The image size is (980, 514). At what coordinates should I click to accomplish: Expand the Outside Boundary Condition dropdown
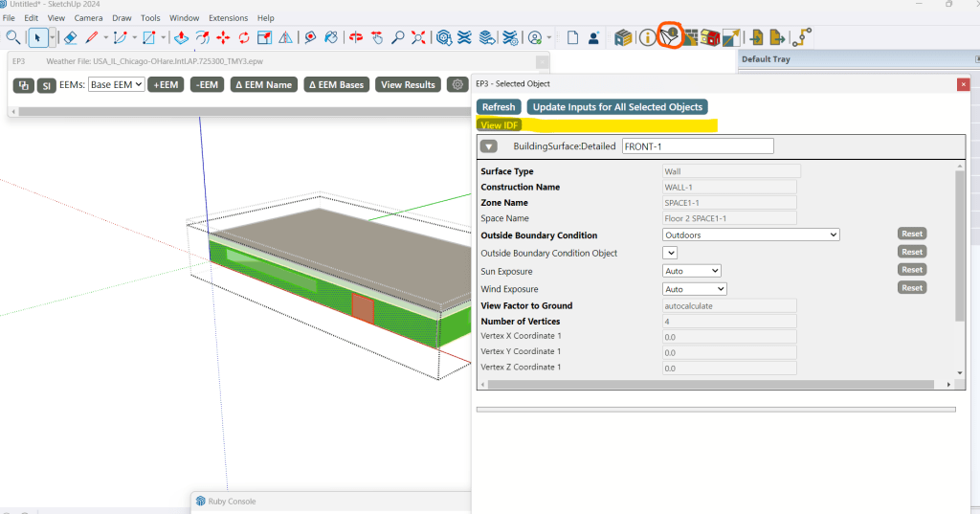[750, 235]
